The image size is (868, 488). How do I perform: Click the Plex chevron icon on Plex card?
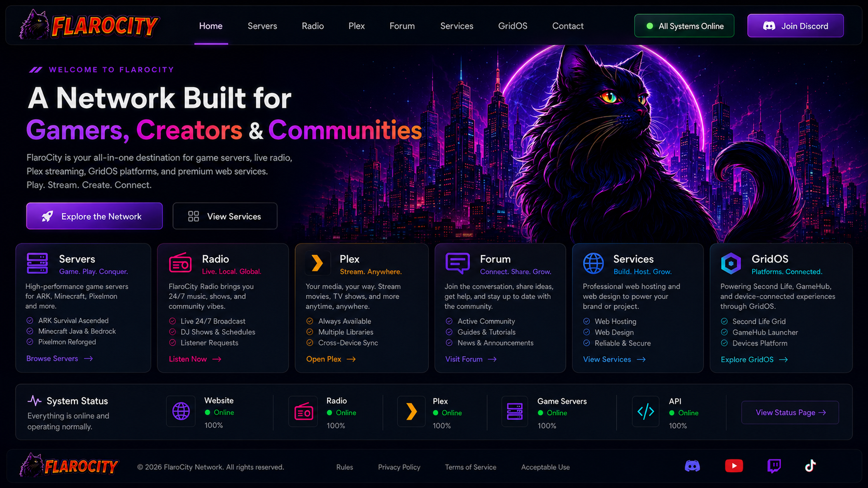click(317, 263)
